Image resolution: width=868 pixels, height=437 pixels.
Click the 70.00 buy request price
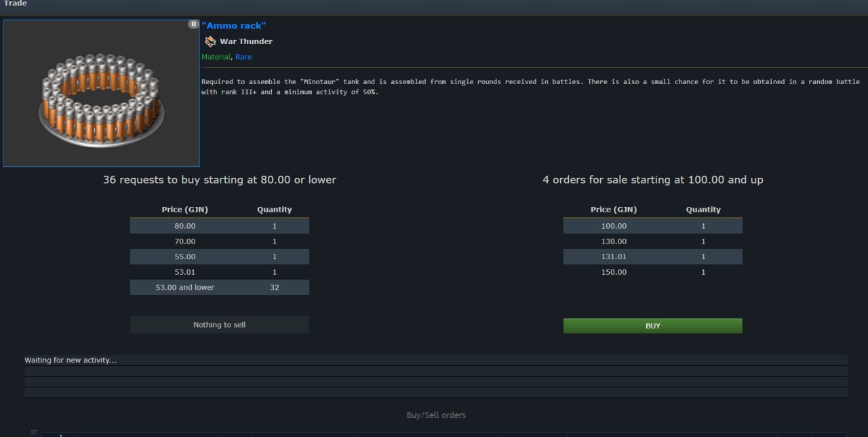click(184, 242)
